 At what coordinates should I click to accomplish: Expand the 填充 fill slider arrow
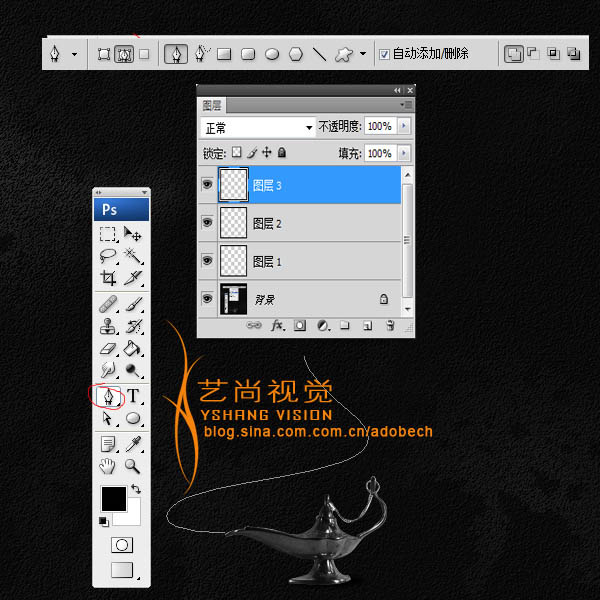[404, 154]
